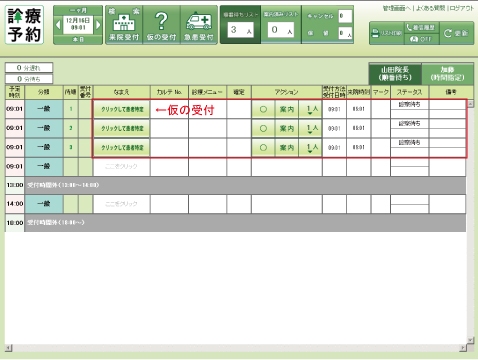
Task: Switch to 加藤(時間指定) tab
Action: [x=448, y=74]
